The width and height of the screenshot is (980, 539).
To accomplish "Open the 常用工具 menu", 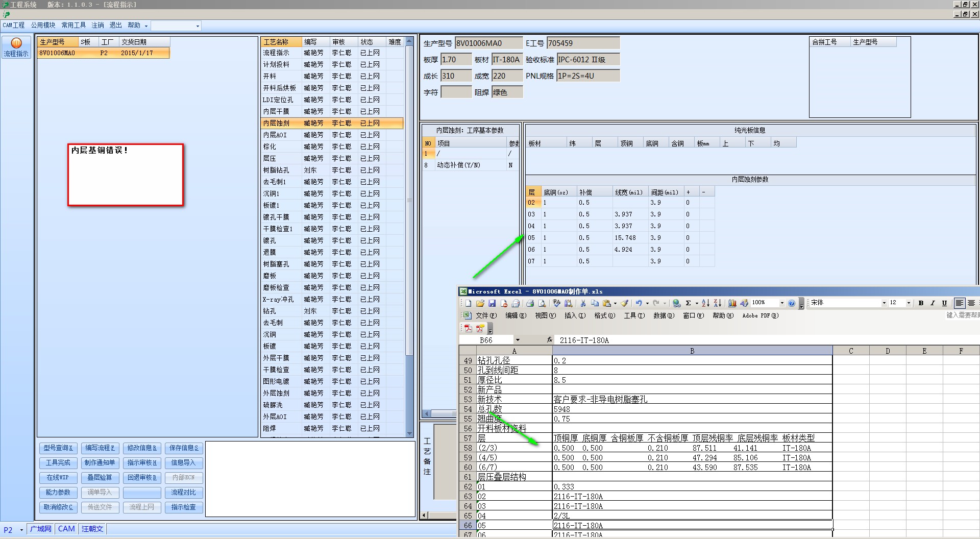I will (x=73, y=26).
